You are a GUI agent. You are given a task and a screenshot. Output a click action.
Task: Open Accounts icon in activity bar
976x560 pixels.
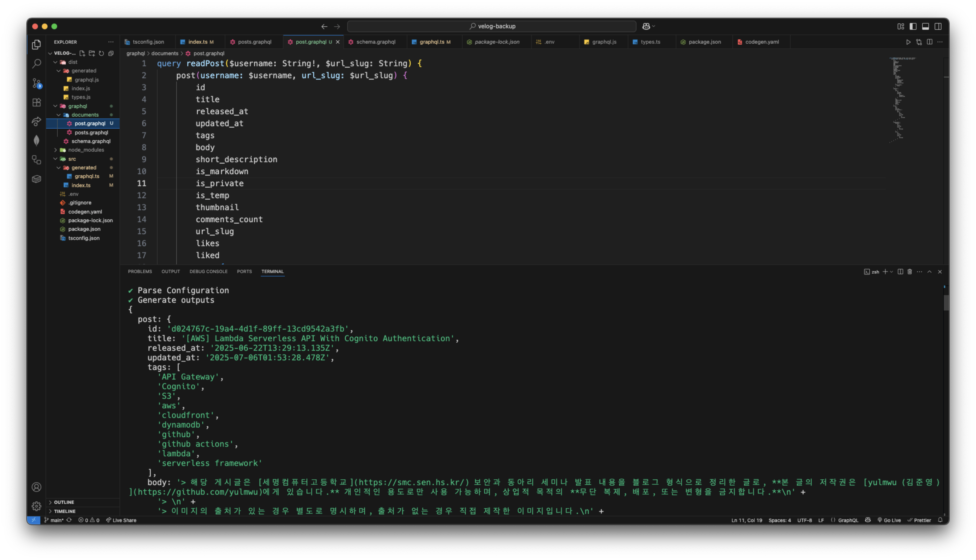(37, 487)
